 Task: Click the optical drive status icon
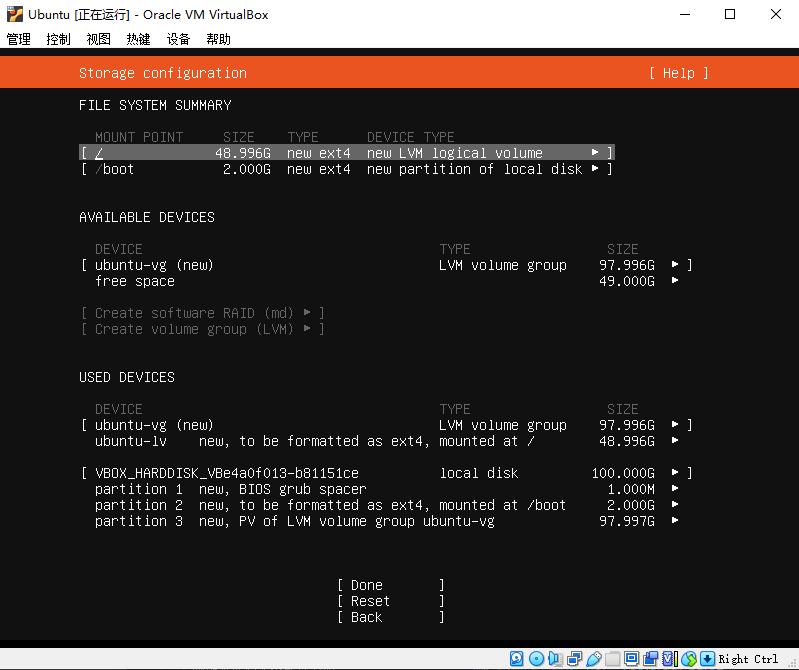(536, 658)
